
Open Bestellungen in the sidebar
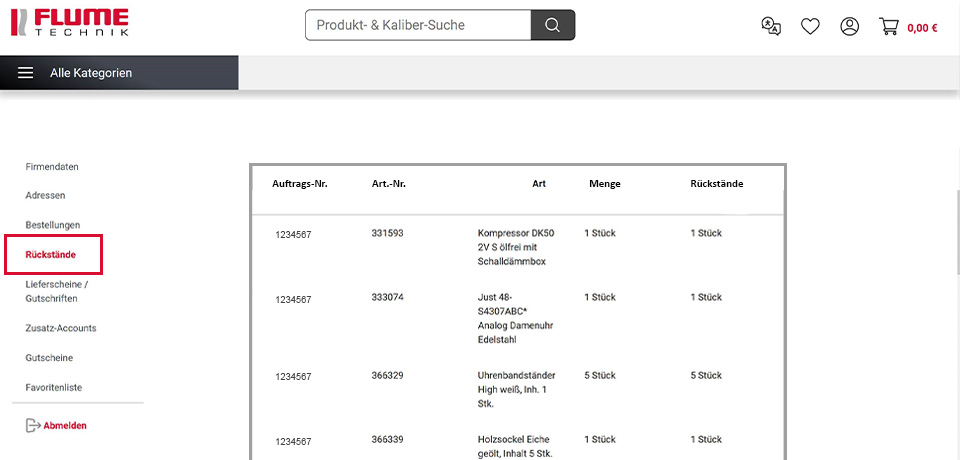tap(53, 225)
